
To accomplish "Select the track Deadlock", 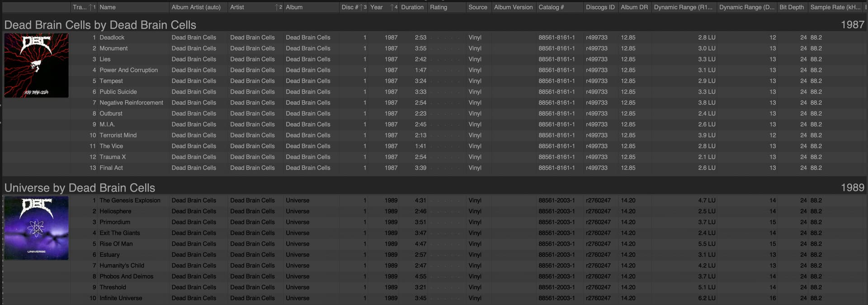I will click(x=112, y=38).
